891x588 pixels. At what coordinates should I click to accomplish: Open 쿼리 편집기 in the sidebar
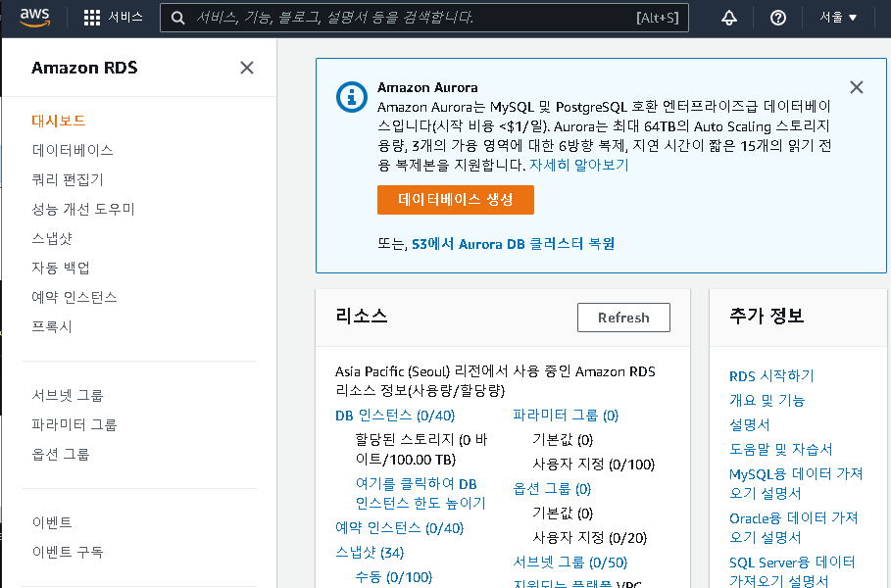coord(68,179)
